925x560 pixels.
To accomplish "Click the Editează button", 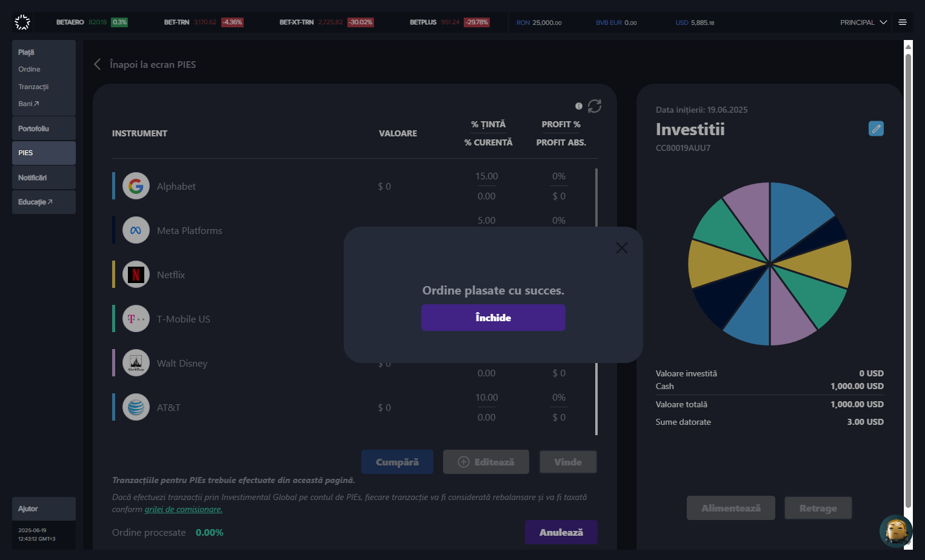I will click(x=486, y=462).
